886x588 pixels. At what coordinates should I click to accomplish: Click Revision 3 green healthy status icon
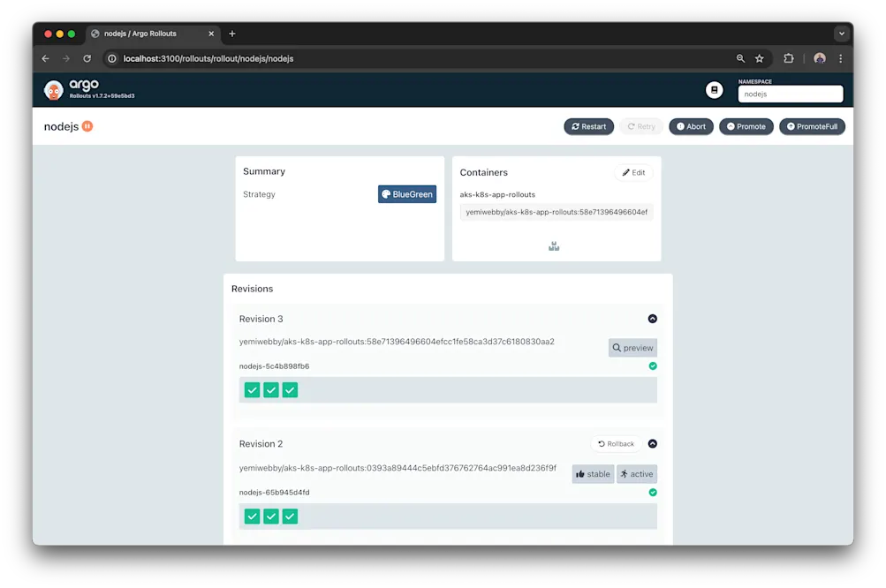[x=653, y=366]
